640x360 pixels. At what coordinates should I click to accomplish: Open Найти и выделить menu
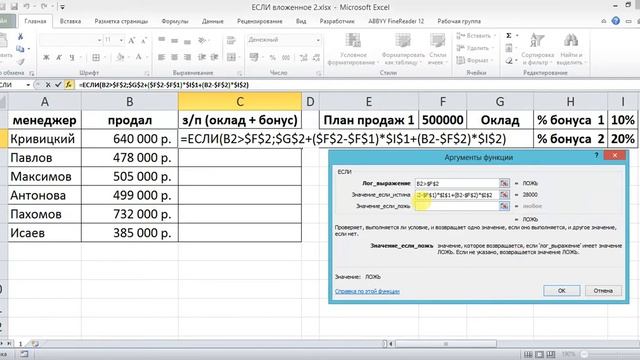[571, 49]
